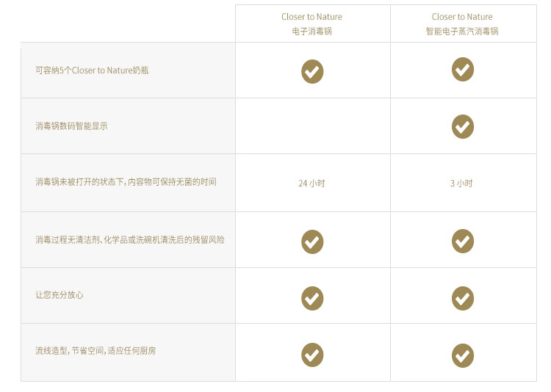Screen dimensions: 551x392
Task: Click the 内容物可保持无菌的时间 row label
Action: (126, 182)
